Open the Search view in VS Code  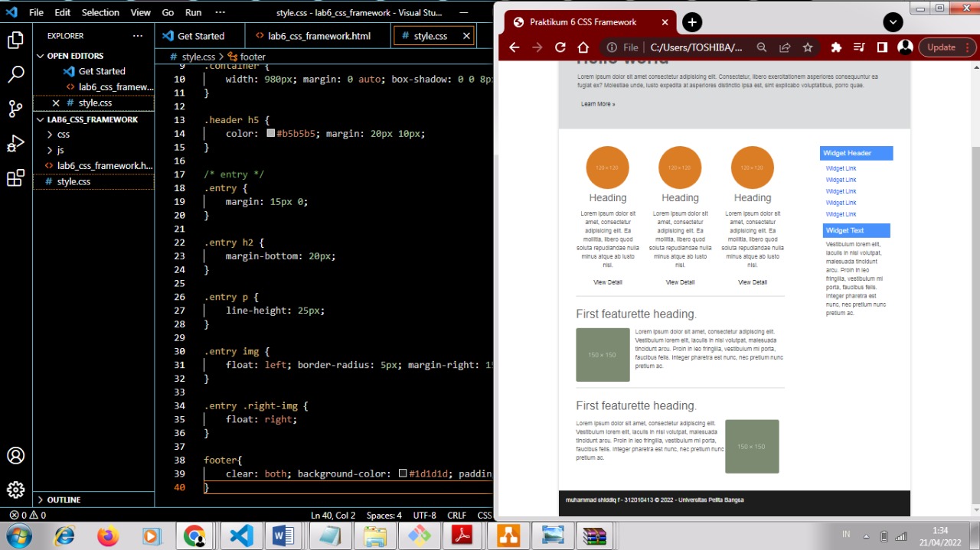[15, 74]
